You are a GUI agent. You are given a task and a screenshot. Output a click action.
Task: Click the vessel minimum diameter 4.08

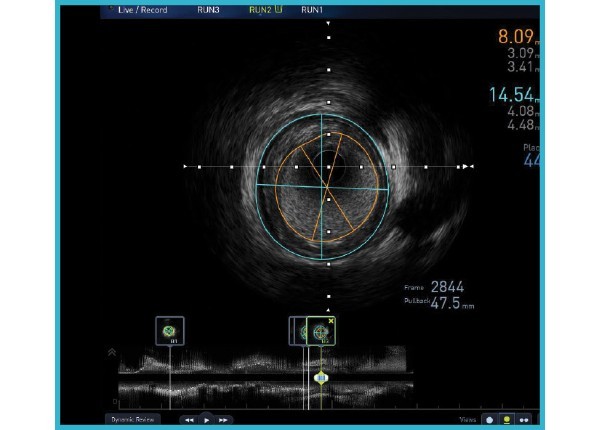point(520,111)
